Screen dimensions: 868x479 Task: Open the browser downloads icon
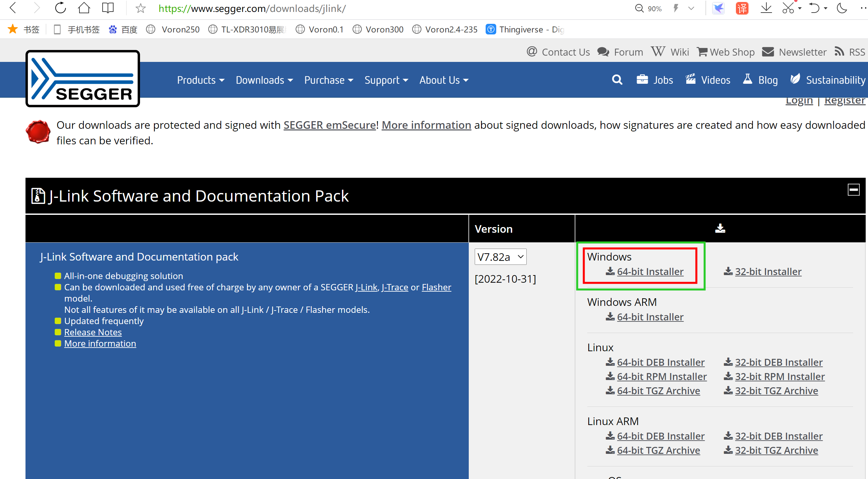(766, 8)
